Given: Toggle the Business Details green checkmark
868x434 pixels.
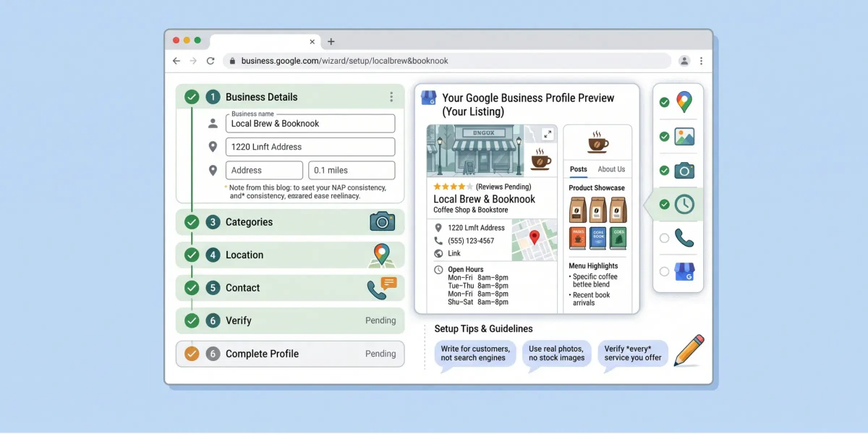Looking at the screenshot, I should tap(192, 97).
